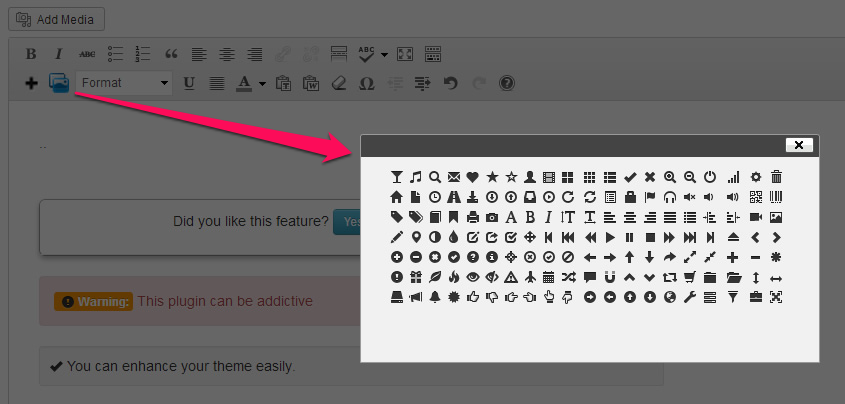This screenshot has height=404, width=845.
Task: Select the heart glyph icon
Action: point(473,177)
